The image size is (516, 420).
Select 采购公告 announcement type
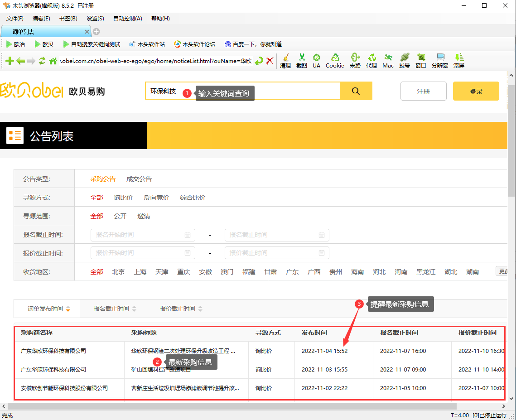pos(103,179)
